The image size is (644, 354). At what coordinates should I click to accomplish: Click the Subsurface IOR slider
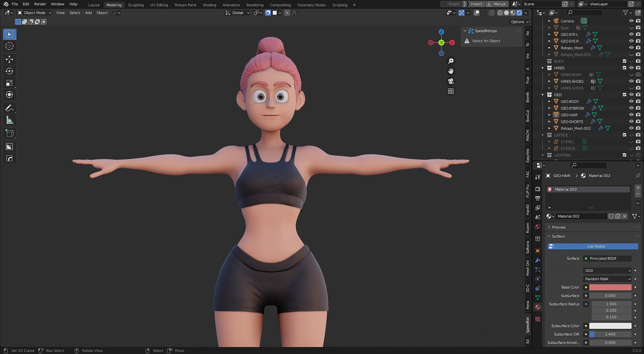(x=610, y=334)
